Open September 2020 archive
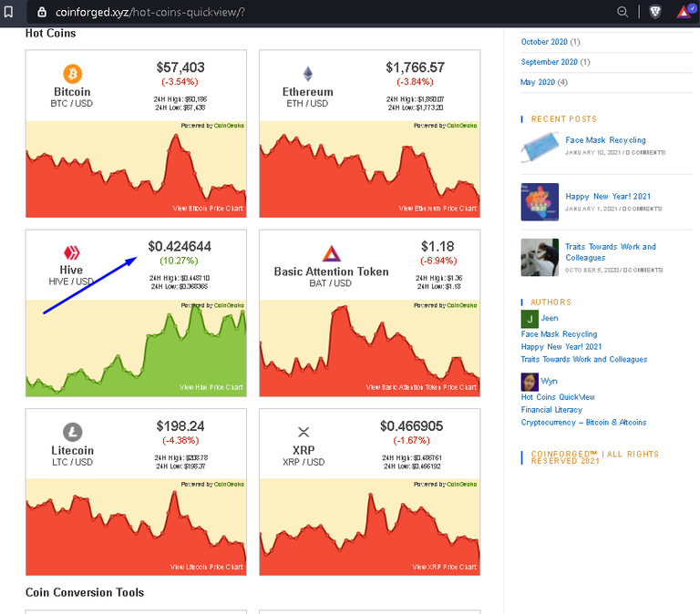 (x=549, y=62)
